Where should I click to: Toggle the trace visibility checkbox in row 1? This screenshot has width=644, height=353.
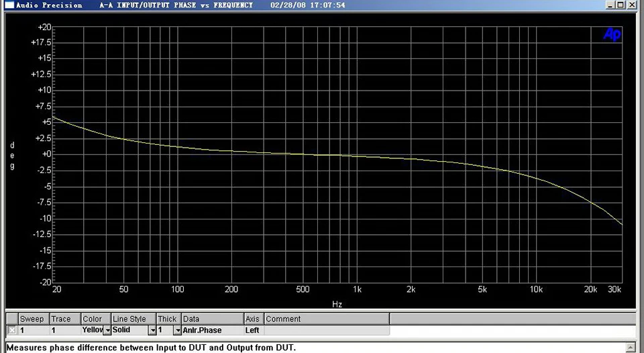click(12, 330)
